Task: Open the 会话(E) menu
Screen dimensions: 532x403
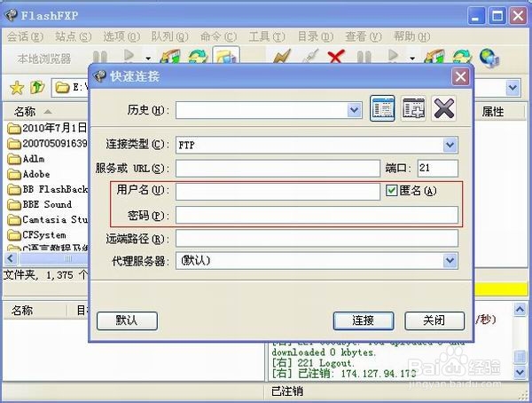Action: coord(25,36)
